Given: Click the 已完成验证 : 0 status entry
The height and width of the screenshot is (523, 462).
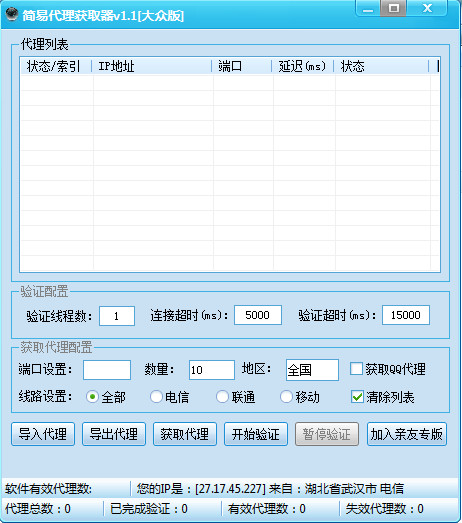Looking at the screenshot, I should [149, 509].
